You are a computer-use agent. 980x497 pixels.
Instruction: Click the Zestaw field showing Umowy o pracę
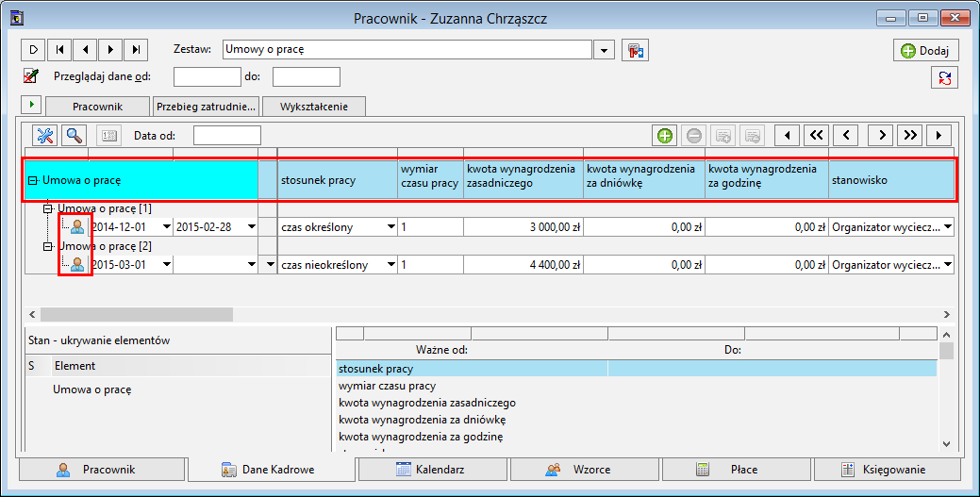click(x=407, y=49)
